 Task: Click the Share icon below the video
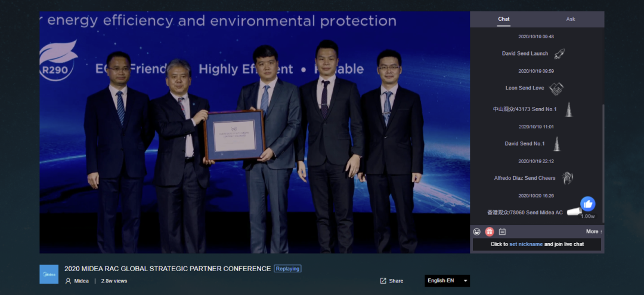click(383, 281)
